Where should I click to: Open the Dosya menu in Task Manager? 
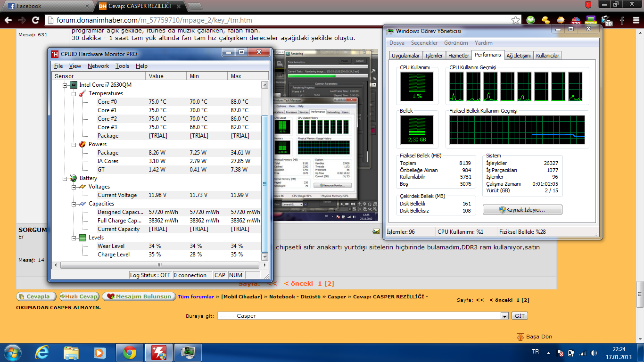[x=397, y=42]
